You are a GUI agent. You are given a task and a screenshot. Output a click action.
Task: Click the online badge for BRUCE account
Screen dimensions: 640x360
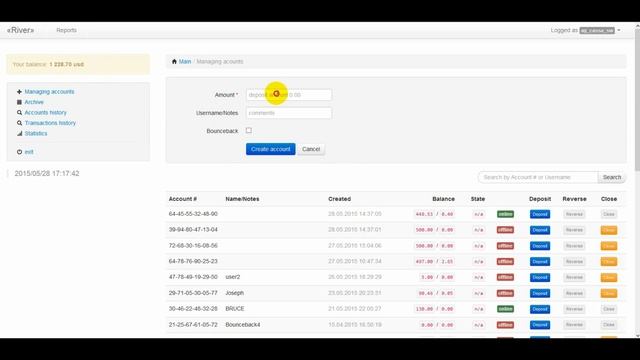tap(505, 309)
